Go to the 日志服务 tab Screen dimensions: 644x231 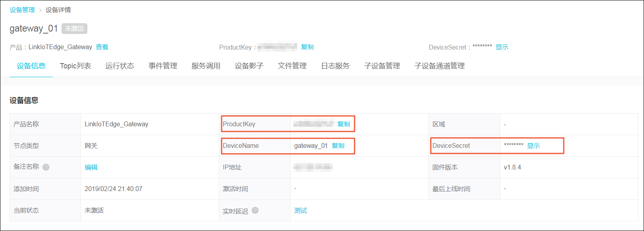pyautogui.click(x=335, y=66)
